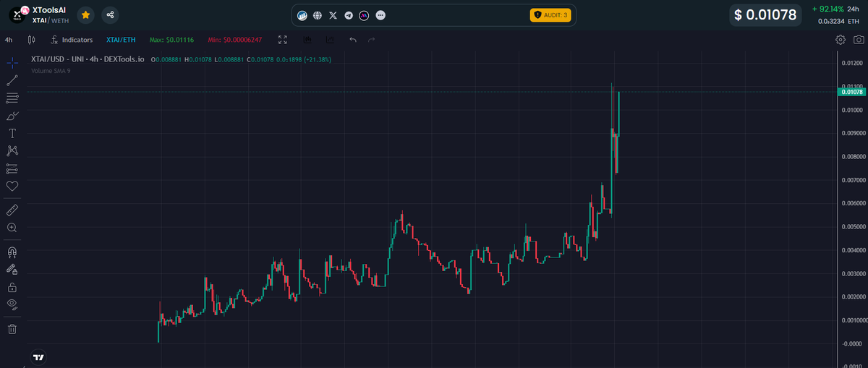Hide all drawings with the eye icon
The width and height of the screenshot is (868, 368).
point(12,304)
